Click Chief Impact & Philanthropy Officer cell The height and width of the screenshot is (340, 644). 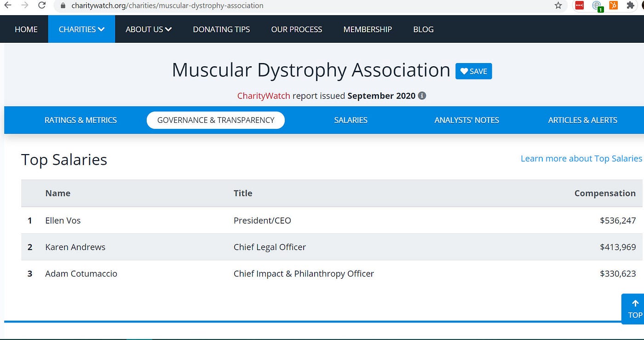click(304, 274)
